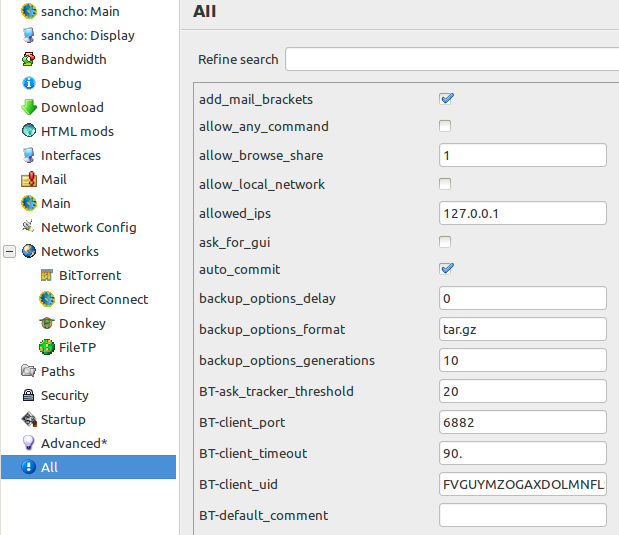The height and width of the screenshot is (535, 619).
Task: Go to the Network Config section
Action: [88, 227]
